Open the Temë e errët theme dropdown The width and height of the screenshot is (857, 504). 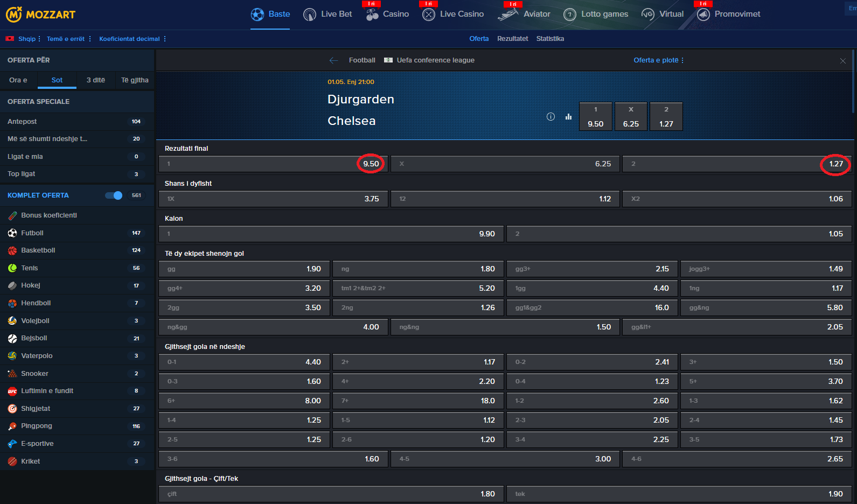pos(69,39)
